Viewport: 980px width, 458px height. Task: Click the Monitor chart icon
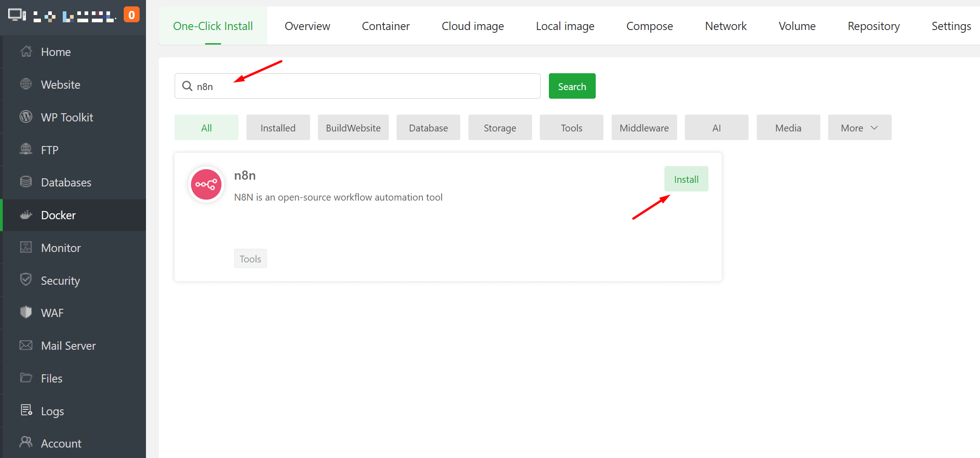tap(26, 247)
